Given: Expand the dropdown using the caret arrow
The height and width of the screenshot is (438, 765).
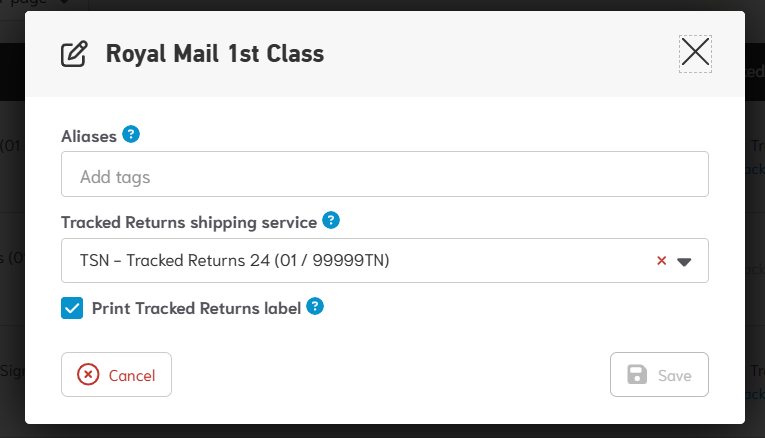Looking at the screenshot, I should (685, 262).
